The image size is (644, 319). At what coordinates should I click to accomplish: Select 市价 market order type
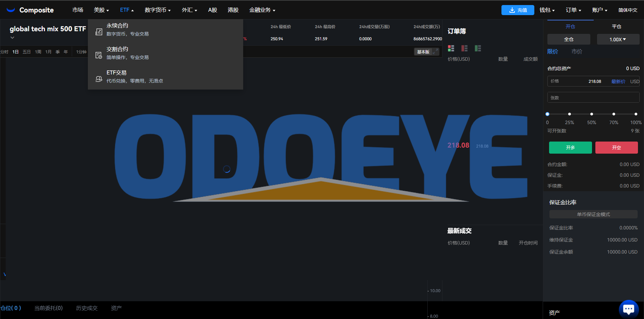pyautogui.click(x=577, y=51)
